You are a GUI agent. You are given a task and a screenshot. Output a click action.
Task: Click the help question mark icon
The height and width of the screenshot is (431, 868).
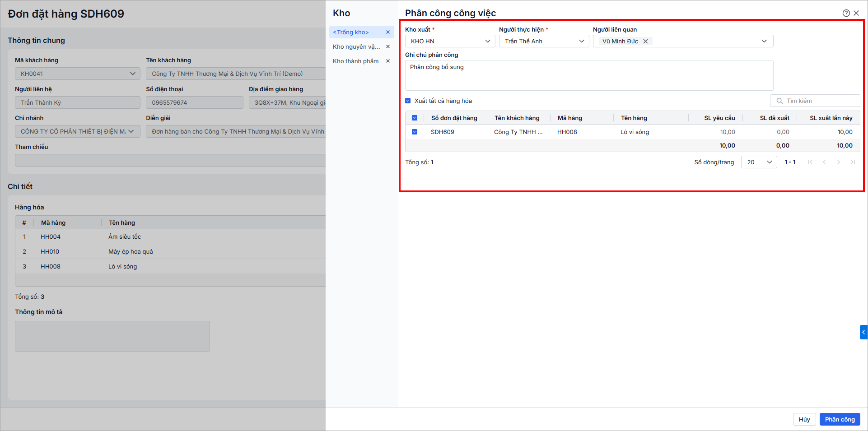tap(846, 13)
